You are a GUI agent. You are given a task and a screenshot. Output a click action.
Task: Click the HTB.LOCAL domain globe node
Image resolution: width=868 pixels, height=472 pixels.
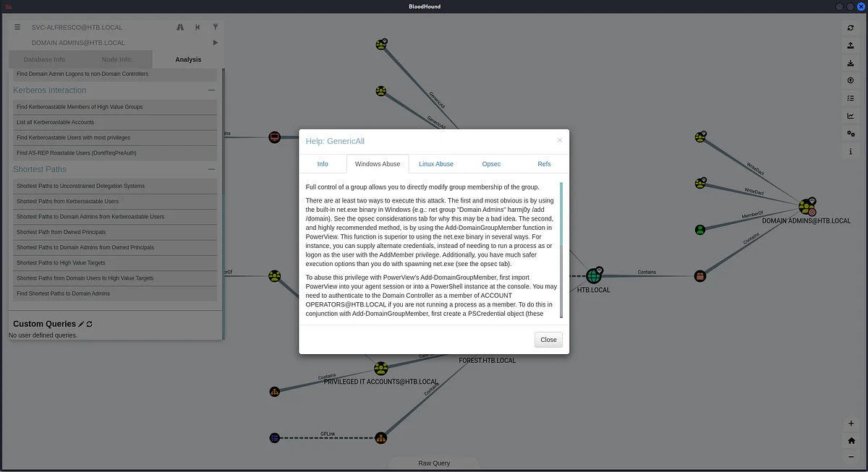pos(593,275)
